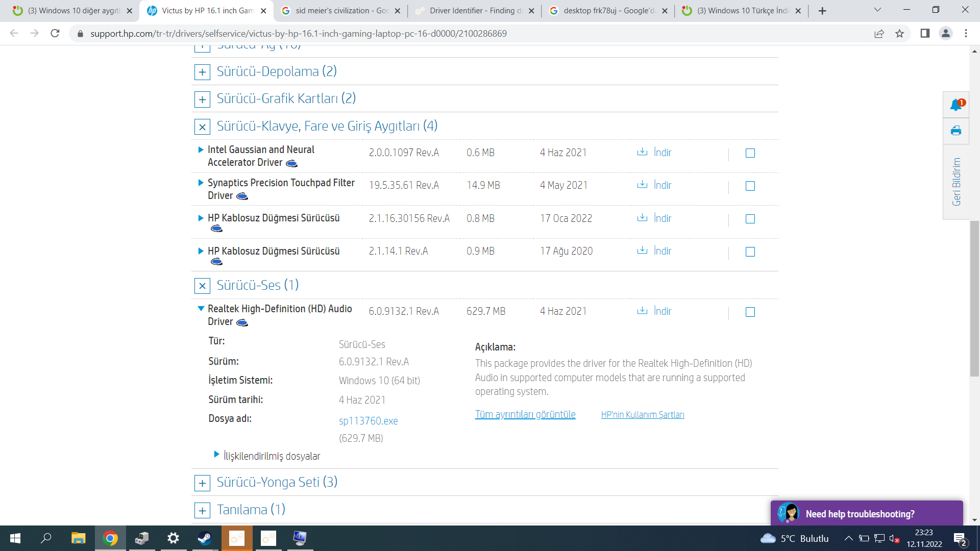
Task: Bookmark this page with the star icon
Action: click(899, 34)
